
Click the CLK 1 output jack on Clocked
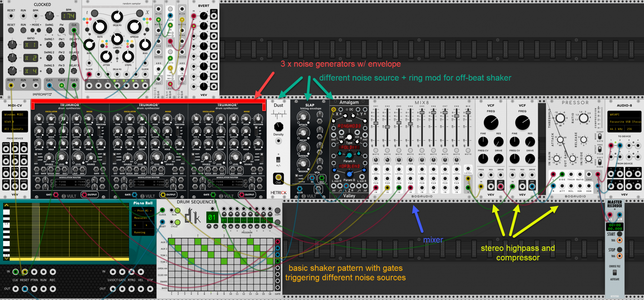pyautogui.click(x=49, y=85)
